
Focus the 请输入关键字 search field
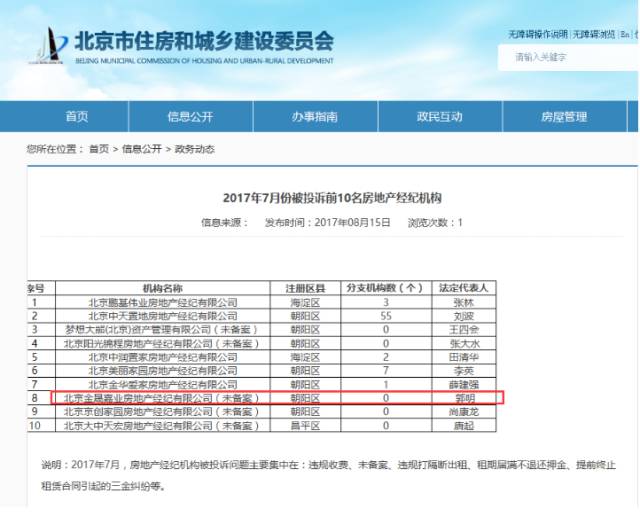click(568, 58)
